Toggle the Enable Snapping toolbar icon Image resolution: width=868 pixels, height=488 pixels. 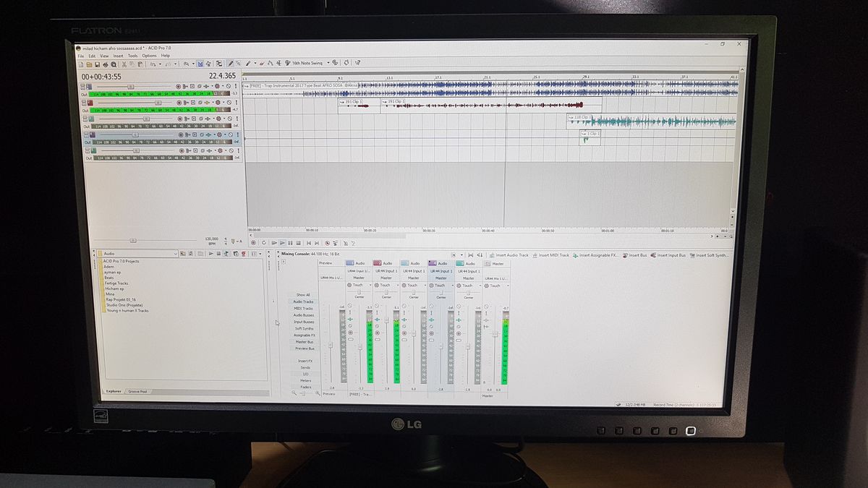pyautogui.click(x=200, y=64)
